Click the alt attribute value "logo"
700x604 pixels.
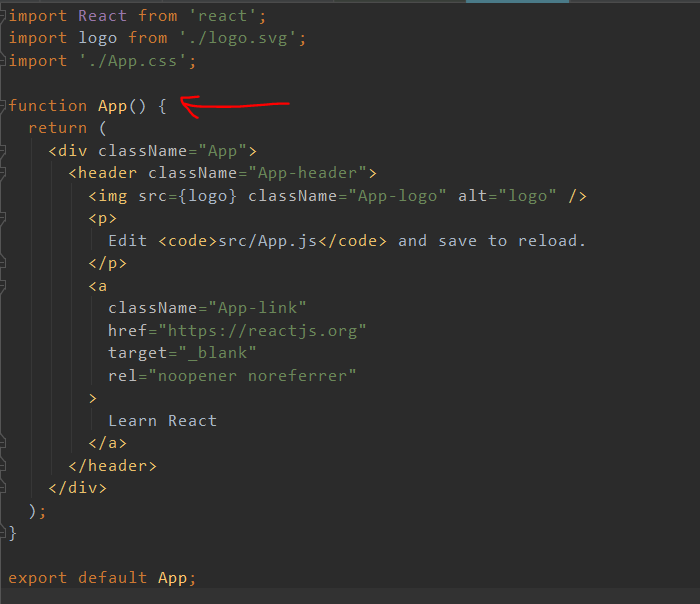point(527,196)
